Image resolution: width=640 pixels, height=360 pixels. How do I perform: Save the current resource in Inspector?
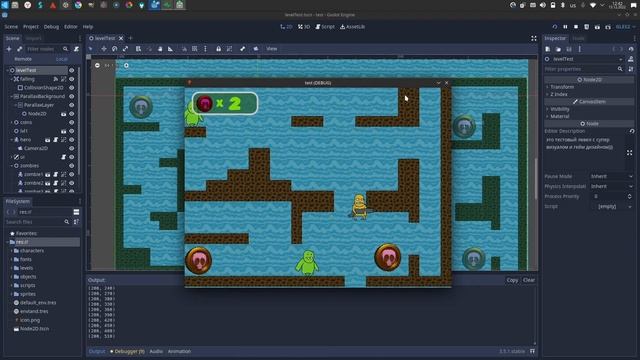[569, 49]
